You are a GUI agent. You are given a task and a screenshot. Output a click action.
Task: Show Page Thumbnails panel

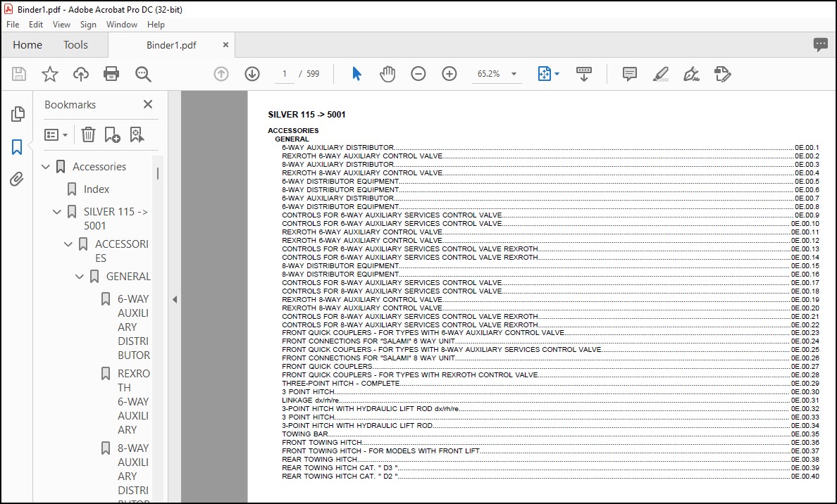pyautogui.click(x=18, y=113)
